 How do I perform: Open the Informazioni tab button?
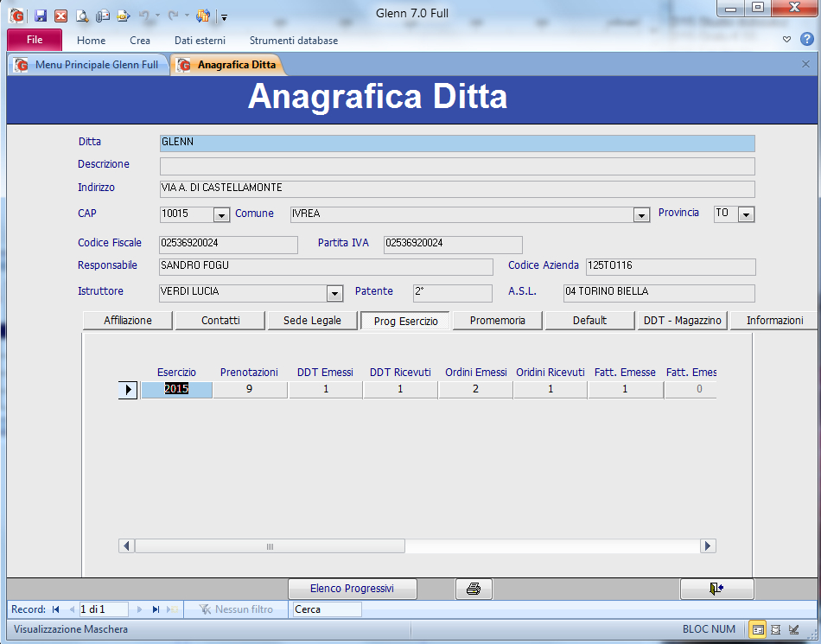(x=774, y=321)
